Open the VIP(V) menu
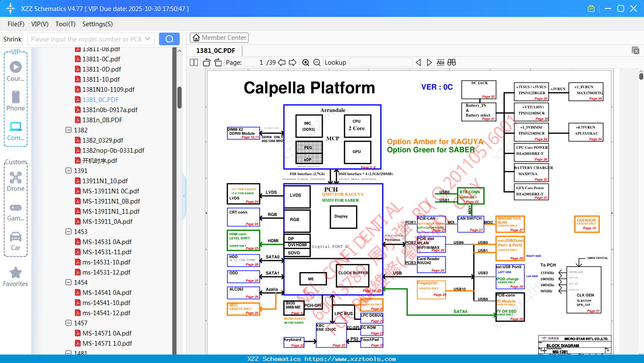644x363 pixels. pos(40,24)
